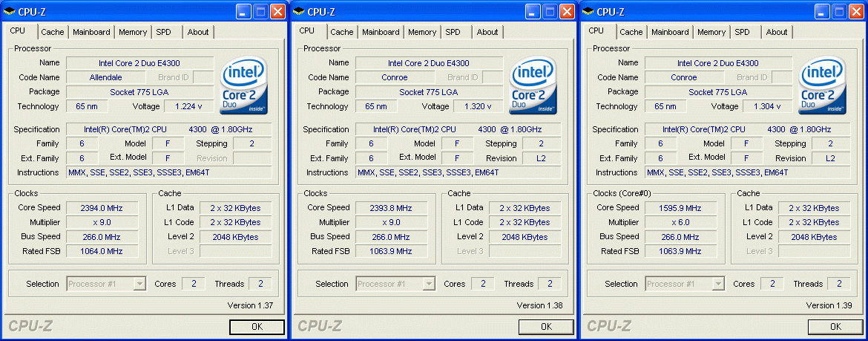Open the SPD tab in version 1.39 window
The height and width of the screenshot is (341, 868).
coord(743,32)
